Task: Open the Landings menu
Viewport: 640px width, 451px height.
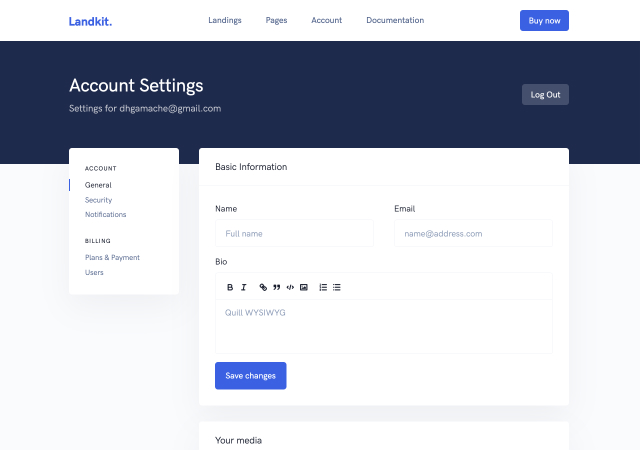Action: [x=224, y=20]
